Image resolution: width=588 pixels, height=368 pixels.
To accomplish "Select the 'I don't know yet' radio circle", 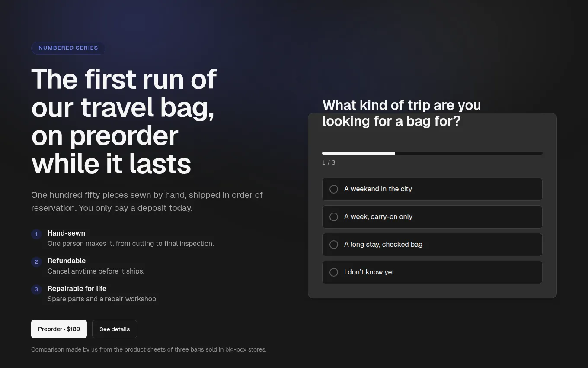I will [x=334, y=272].
